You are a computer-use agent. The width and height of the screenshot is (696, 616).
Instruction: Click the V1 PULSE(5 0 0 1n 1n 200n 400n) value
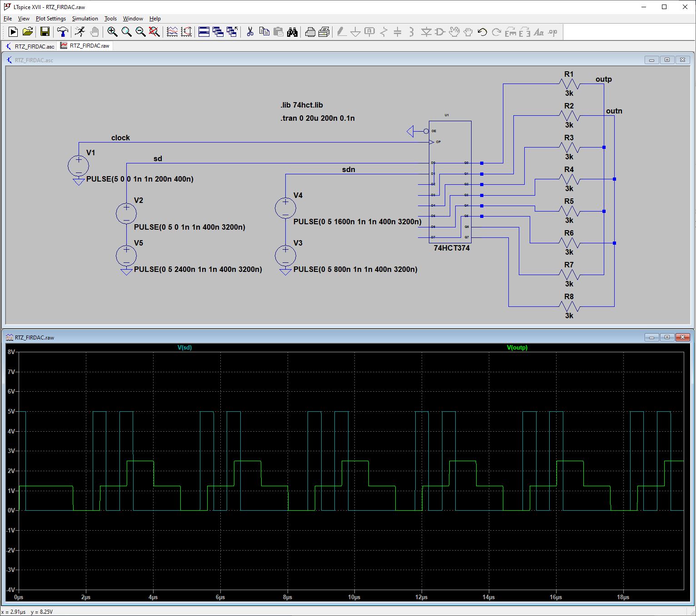(140, 179)
